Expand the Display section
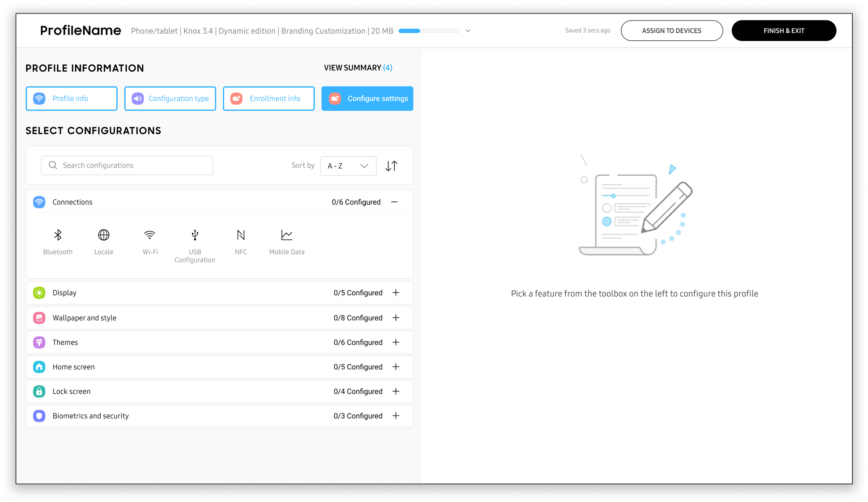This screenshot has width=868, height=502. pyautogui.click(x=396, y=293)
